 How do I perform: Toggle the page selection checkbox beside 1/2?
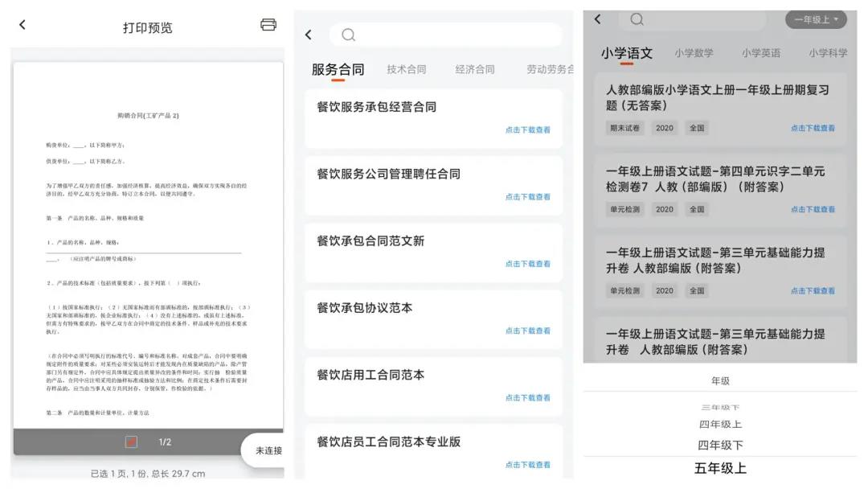[x=131, y=442]
